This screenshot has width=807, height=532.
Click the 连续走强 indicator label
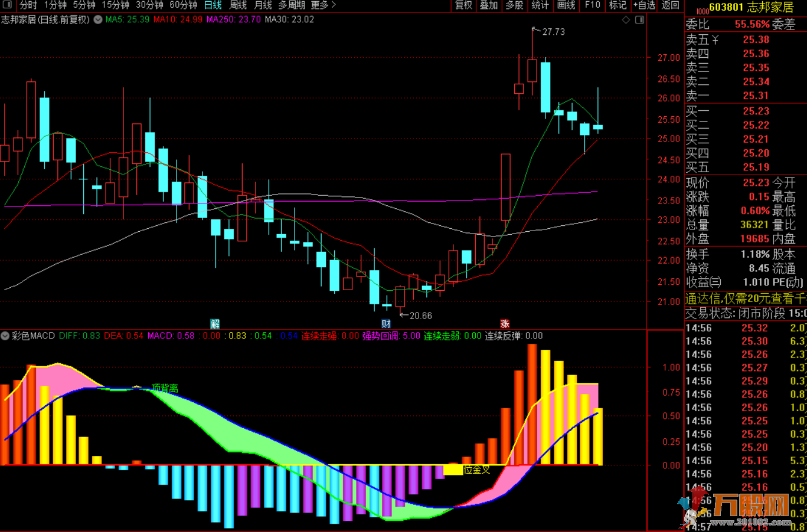pos(330,336)
